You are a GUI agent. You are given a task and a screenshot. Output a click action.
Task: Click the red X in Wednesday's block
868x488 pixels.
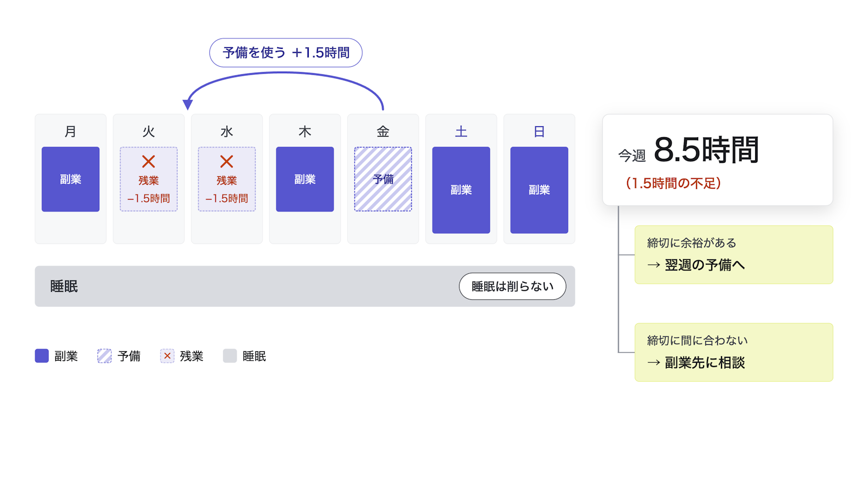click(x=227, y=162)
